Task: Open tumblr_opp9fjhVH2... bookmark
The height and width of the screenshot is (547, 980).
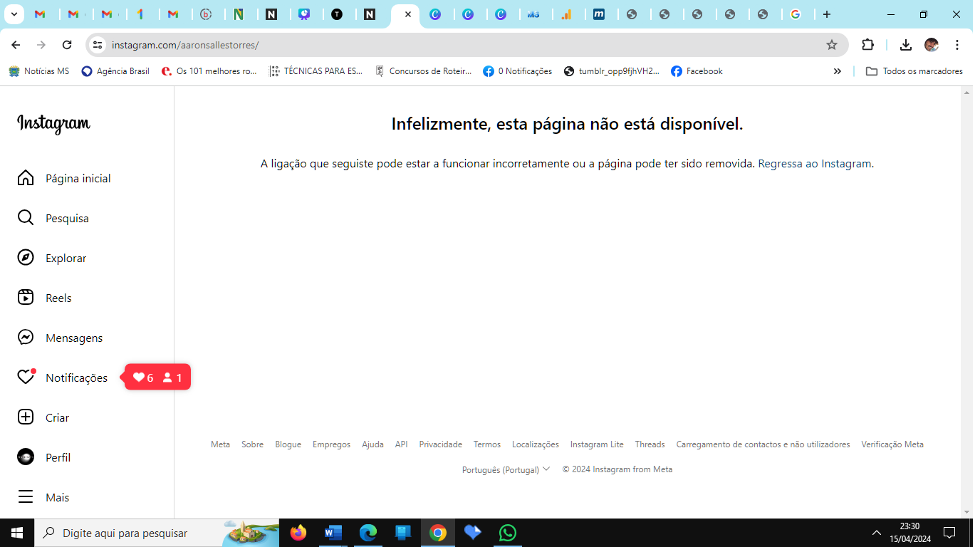Action: pyautogui.click(x=612, y=71)
